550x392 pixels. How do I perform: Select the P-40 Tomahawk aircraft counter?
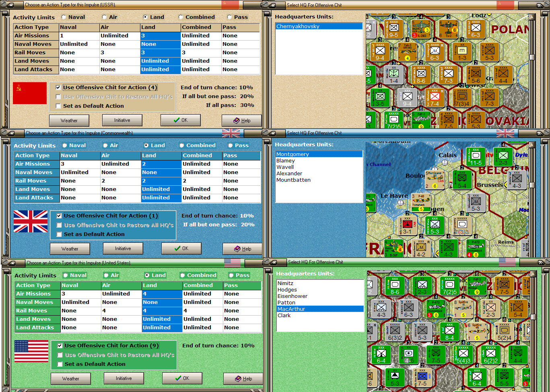(x=421, y=202)
